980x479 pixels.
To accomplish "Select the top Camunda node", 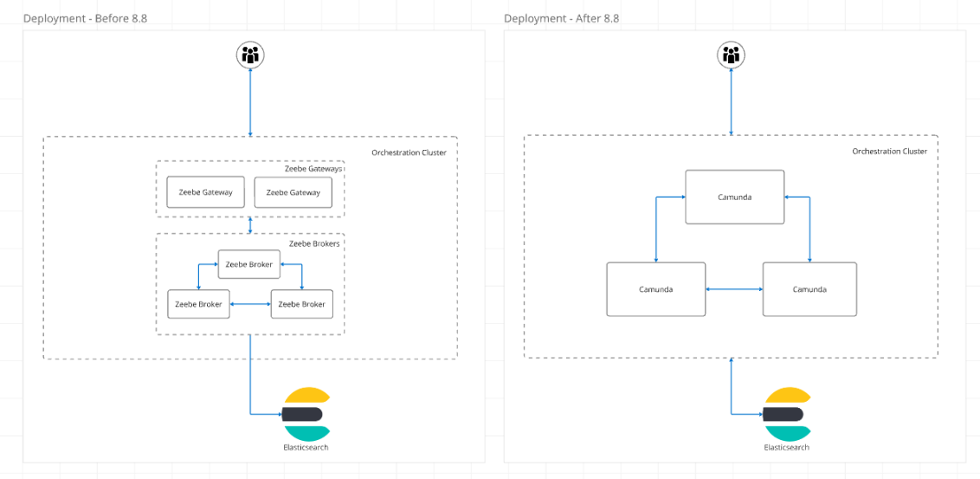I will 734,197.
